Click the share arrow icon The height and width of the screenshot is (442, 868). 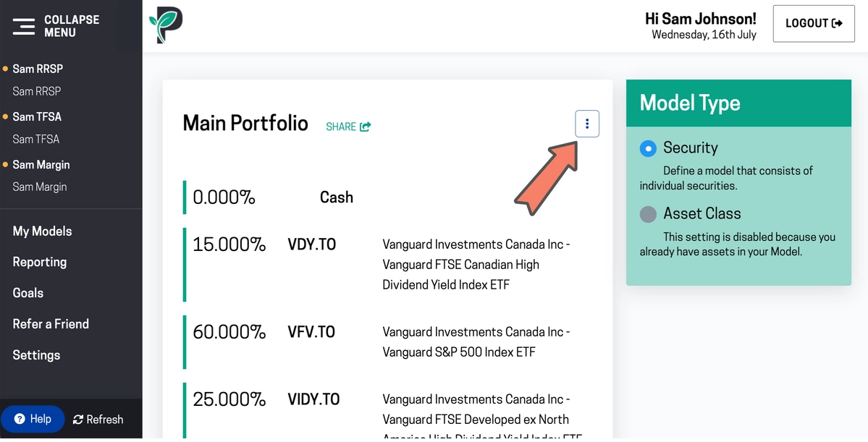(x=366, y=127)
